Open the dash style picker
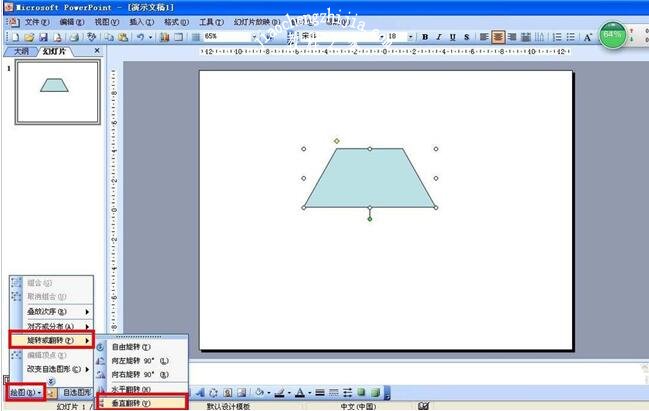The width and height of the screenshot is (649, 411). point(334,392)
